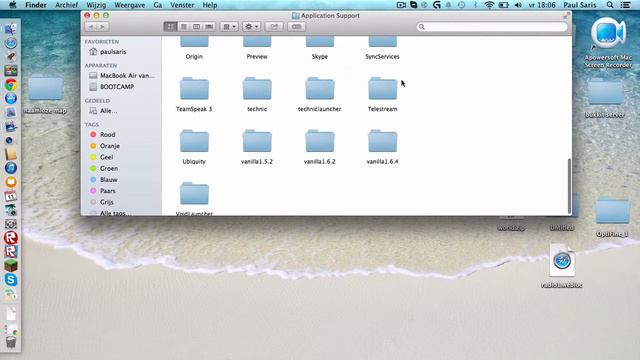Open the Paul Saris user menu

click(580, 5)
